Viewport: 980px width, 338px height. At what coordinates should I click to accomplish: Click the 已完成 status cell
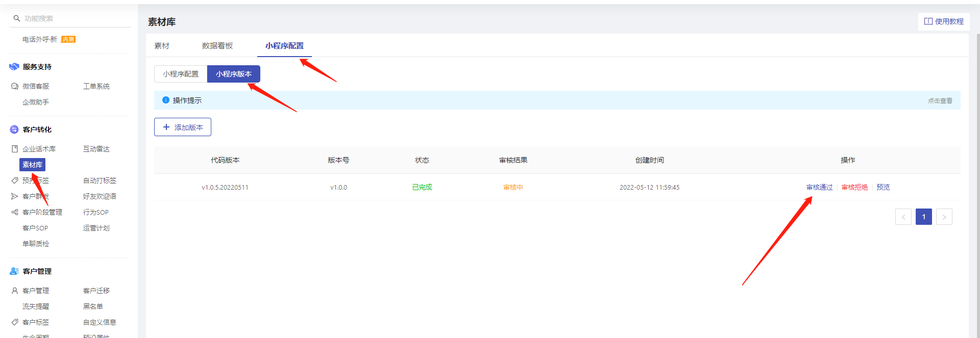click(x=422, y=187)
